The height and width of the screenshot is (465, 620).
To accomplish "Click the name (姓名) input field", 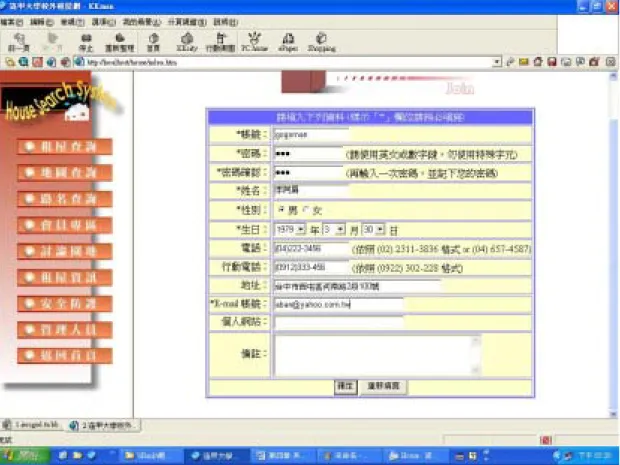I will pyautogui.click(x=311, y=190).
